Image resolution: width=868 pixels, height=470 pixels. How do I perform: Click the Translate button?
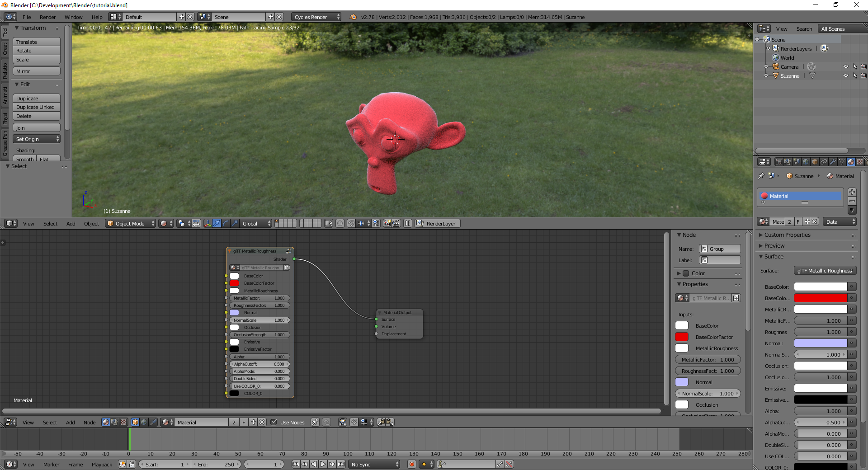37,42
